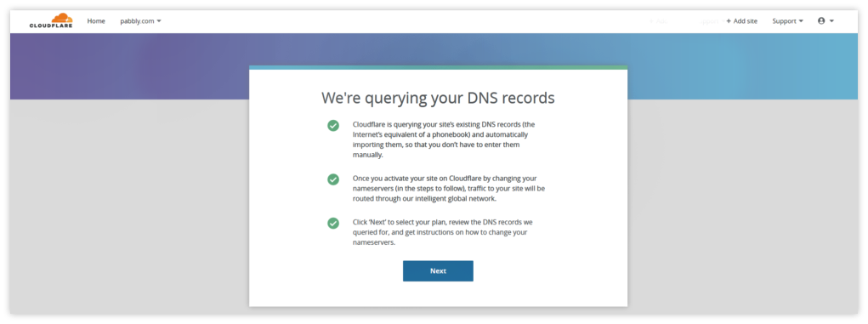Open the user account profile icon
Screen dimensions: 868x324
point(821,20)
